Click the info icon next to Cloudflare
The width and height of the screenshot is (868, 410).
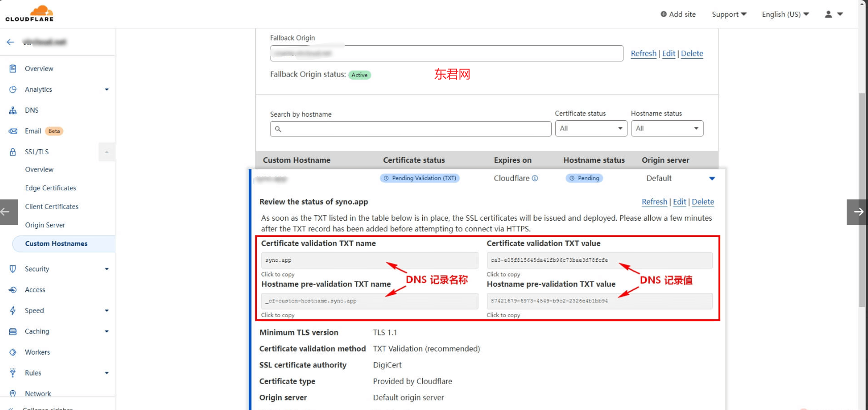535,178
